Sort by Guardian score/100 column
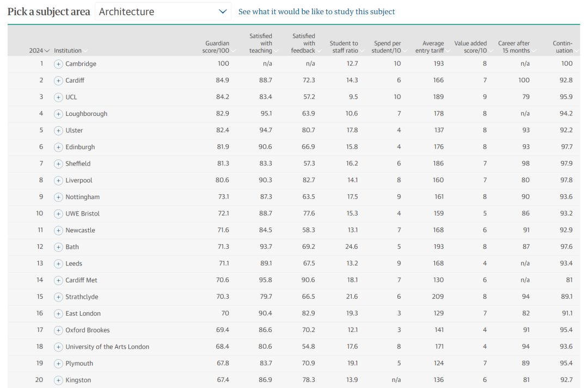588x388 pixels. 218,47
